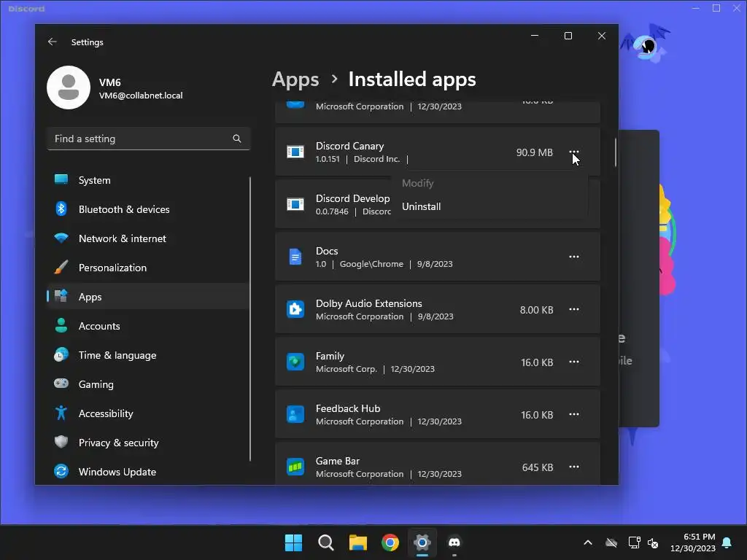Screen dimensions: 747x560
Task: Show hidden system tray icons
Action: pyautogui.click(x=588, y=542)
